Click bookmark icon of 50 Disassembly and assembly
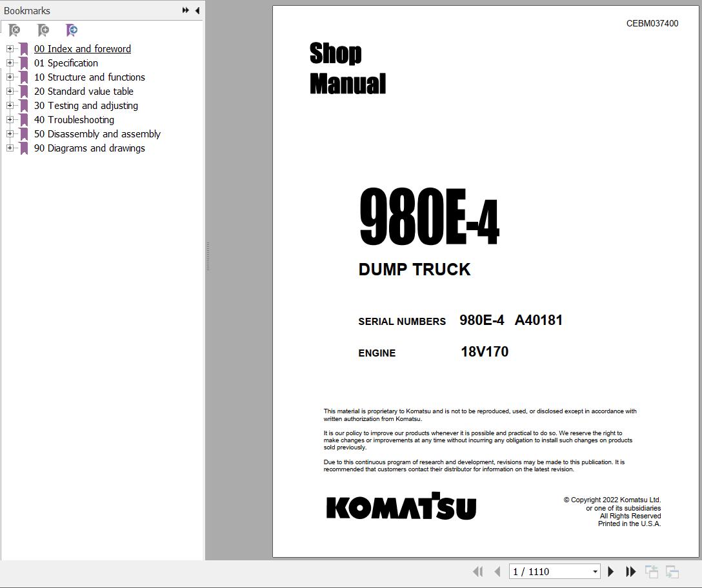The height and width of the screenshot is (588, 702). (24, 134)
